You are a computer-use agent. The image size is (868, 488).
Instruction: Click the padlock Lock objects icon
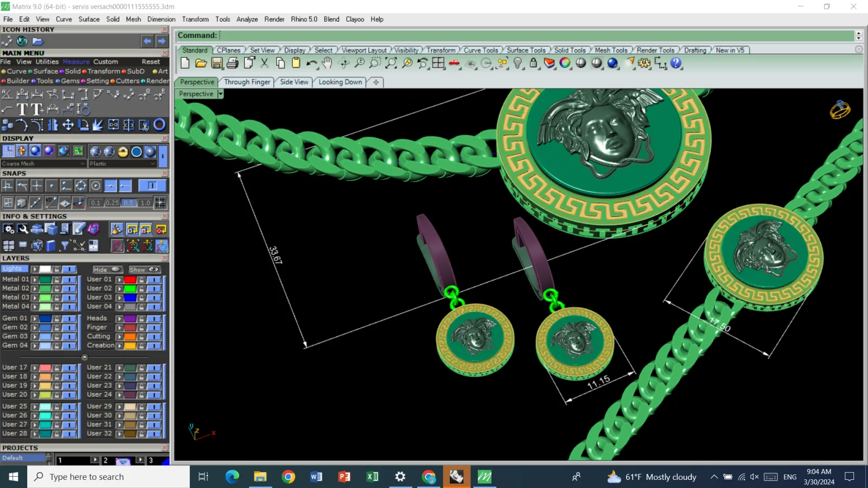point(533,63)
